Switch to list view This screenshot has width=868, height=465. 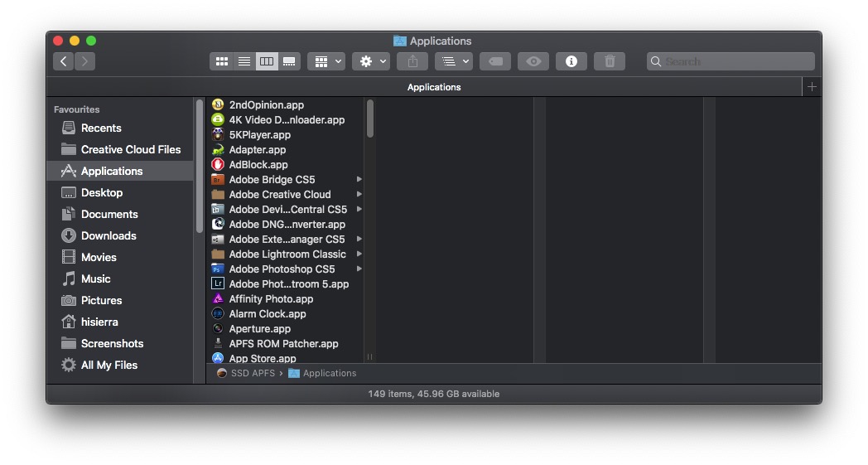coord(244,61)
